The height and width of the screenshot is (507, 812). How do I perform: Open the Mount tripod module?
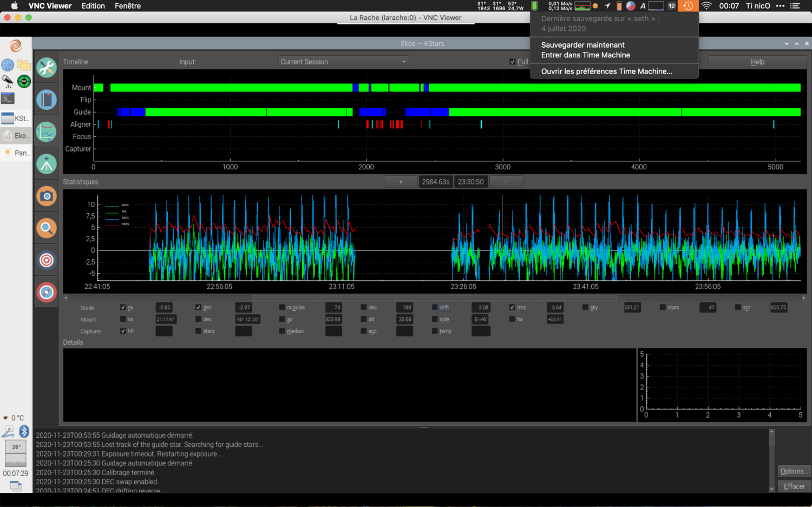click(47, 164)
